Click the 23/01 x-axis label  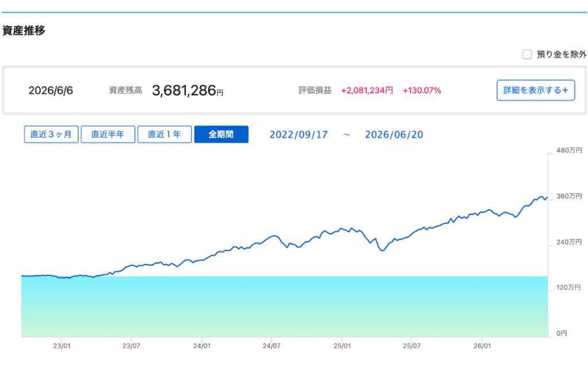[x=61, y=346]
